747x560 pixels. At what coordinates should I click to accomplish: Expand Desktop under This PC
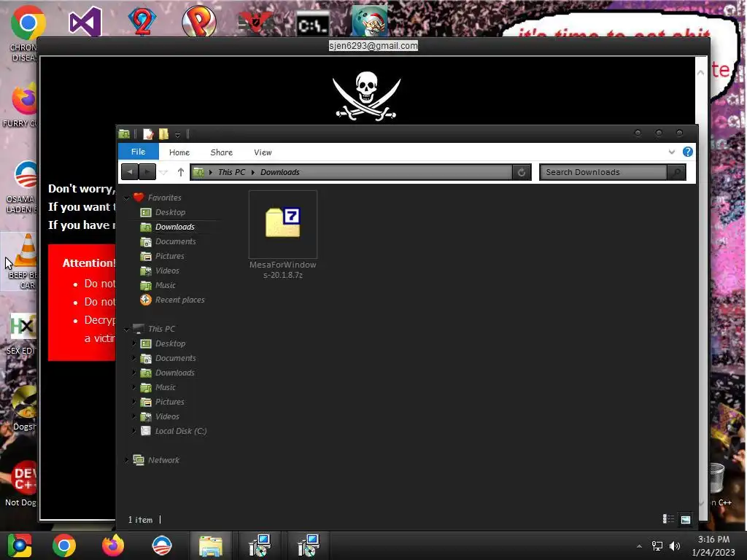(134, 343)
